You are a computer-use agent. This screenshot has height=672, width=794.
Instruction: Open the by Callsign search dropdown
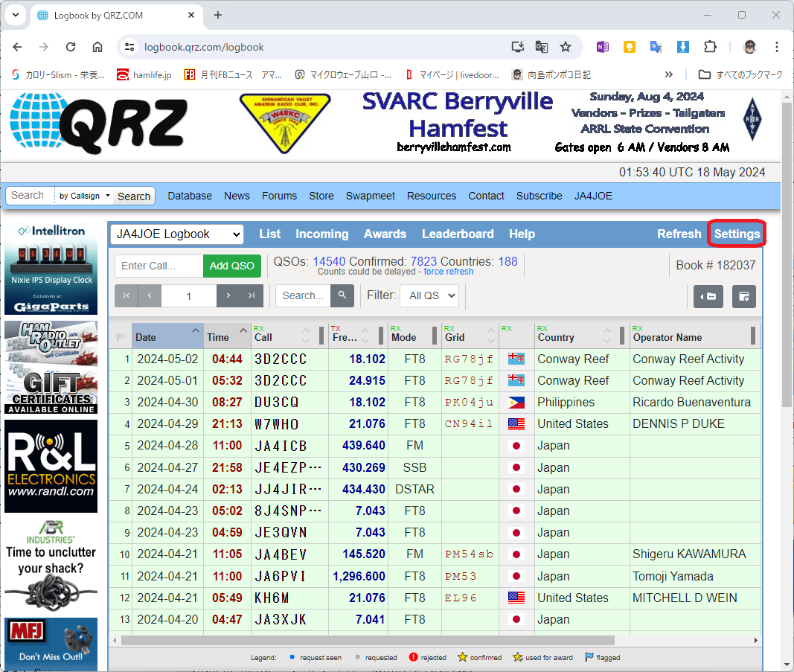85,196
